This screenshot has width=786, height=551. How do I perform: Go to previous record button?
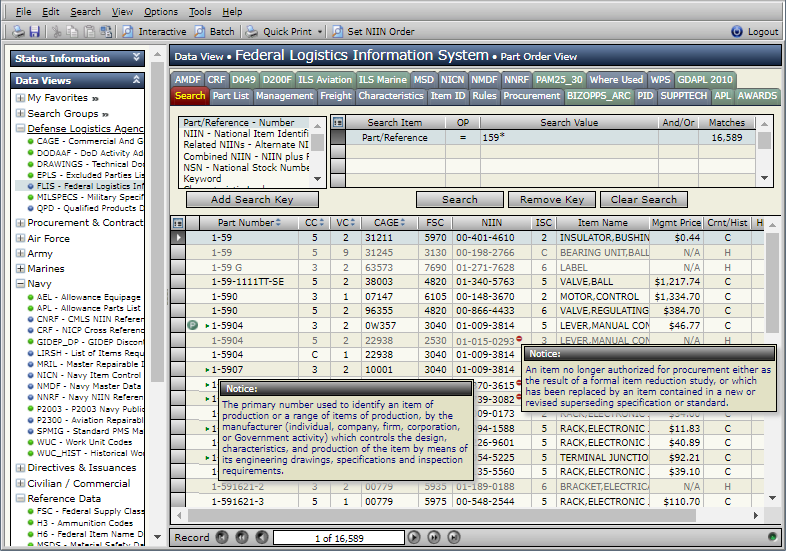pos(262,537)
